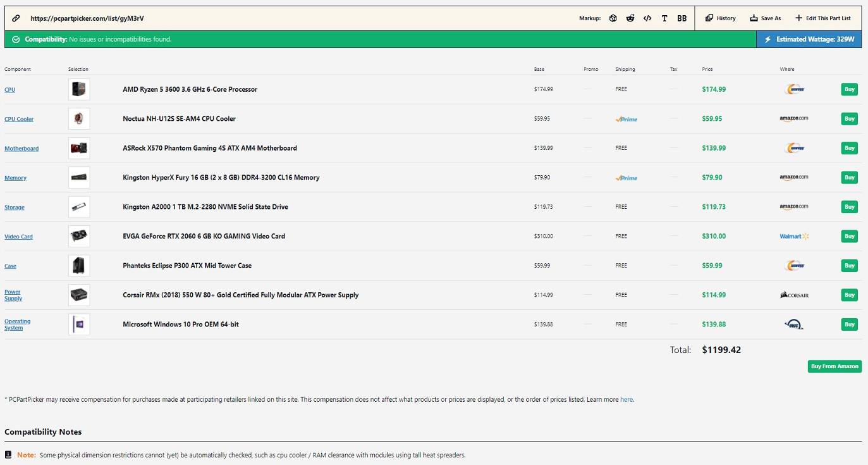Open the Video Card component link
The width and height of the screenshot is (868, 465).
(18, 237)
